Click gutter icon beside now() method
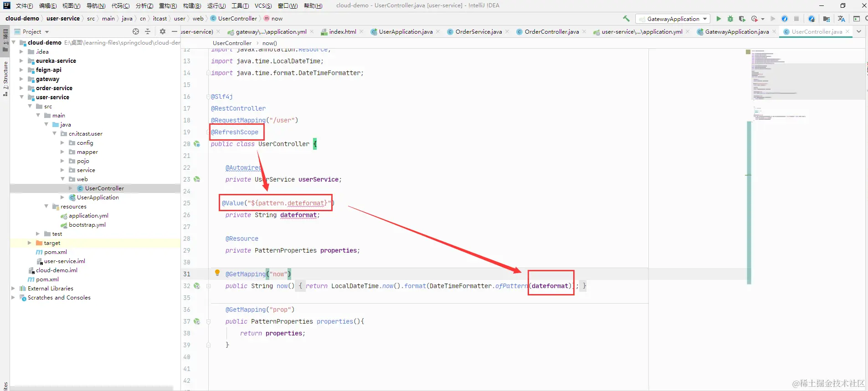 (197, 286)
